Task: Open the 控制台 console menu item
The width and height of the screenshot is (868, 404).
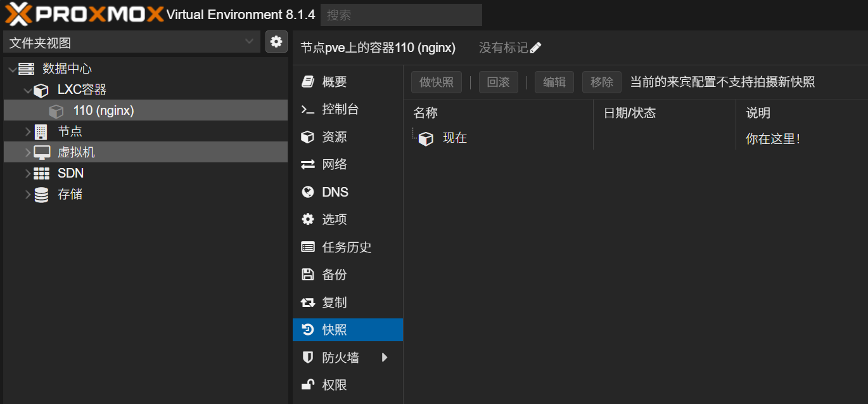Action: click(340, 109)
